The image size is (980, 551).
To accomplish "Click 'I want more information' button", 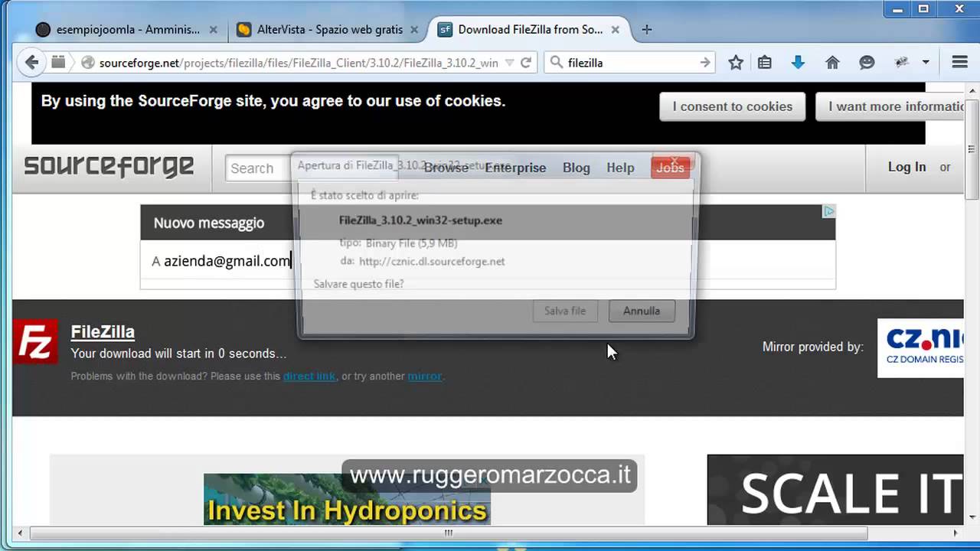I will [x=890, y=106].
